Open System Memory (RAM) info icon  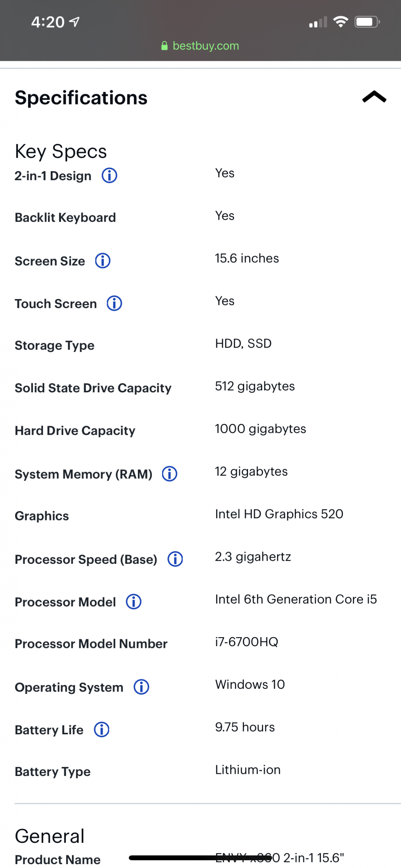click(170, 474)
